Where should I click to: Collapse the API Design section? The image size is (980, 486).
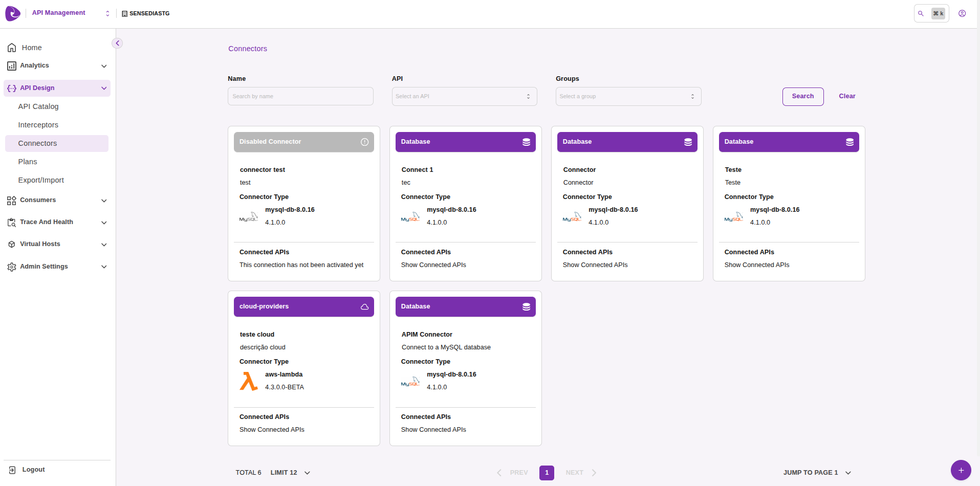pyautogui.click(x=104, y=88)
